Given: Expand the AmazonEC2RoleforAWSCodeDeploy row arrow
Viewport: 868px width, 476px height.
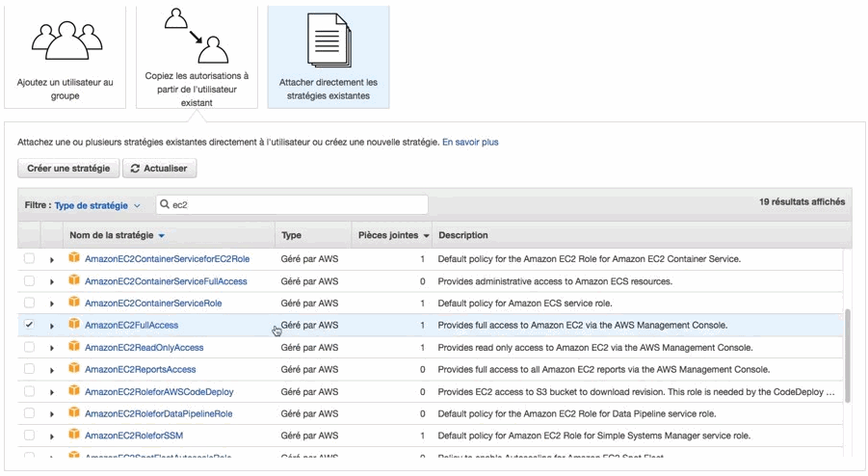Looking at the screenshot, I should pos(51,392).
